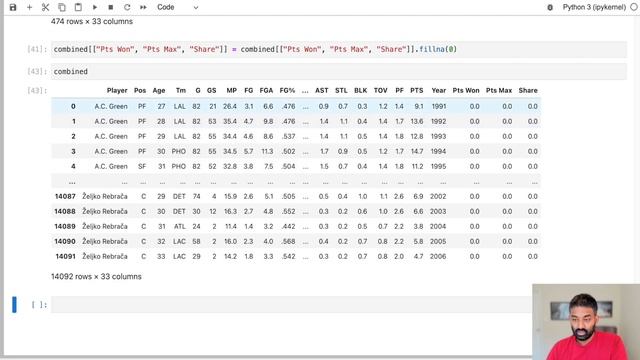The height and width of the screenshot is (360, 640).
Task: Check the kernel status circle indicator
Action: pos(634,7)
